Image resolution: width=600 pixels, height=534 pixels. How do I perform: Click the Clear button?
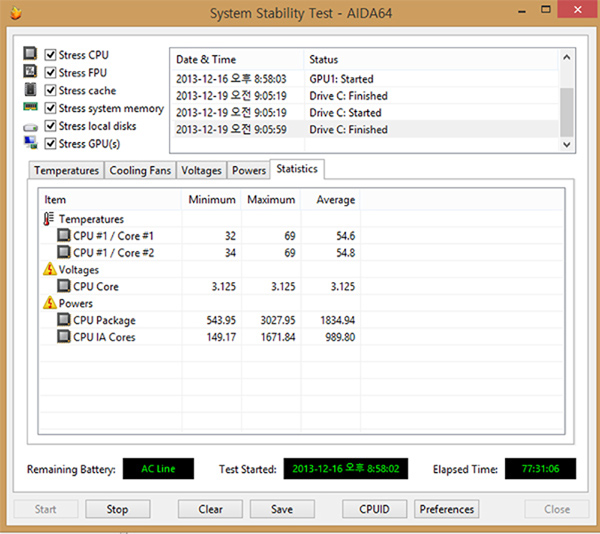pos(210,509)
